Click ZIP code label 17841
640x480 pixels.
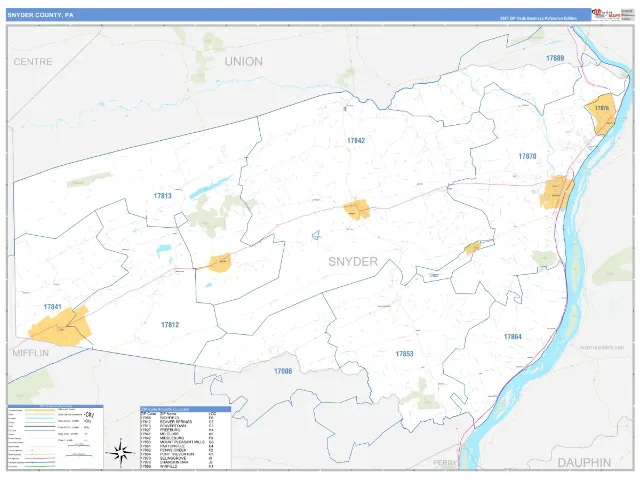tap(52, 307)
